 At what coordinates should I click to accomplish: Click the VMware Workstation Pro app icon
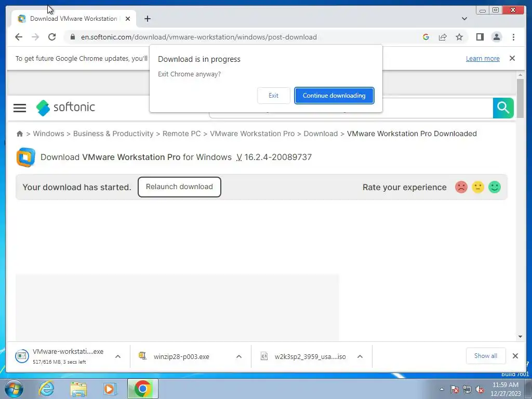pyautogui.click(x=26, y=157)
